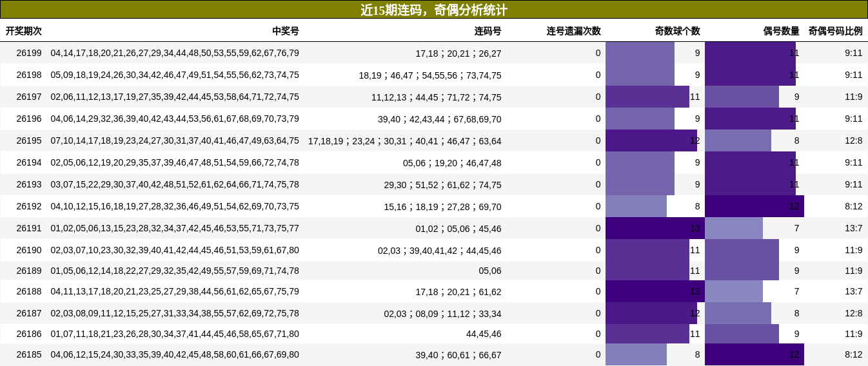Image resolution: width=868 pixels, height=366 pixels.
Task: Click winning numbers starting 02,05,06,12,19
Action: [x=175, y=162]
